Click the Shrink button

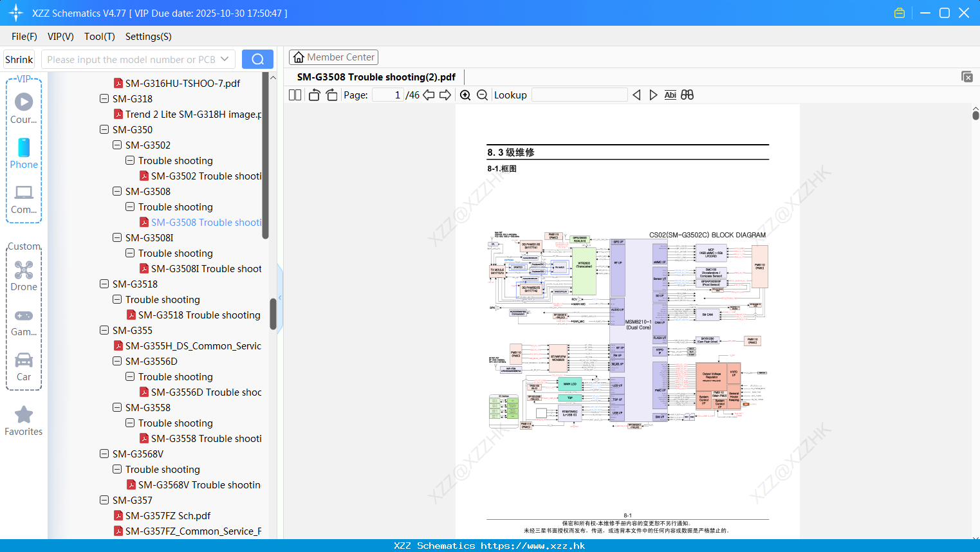[19, 59]
